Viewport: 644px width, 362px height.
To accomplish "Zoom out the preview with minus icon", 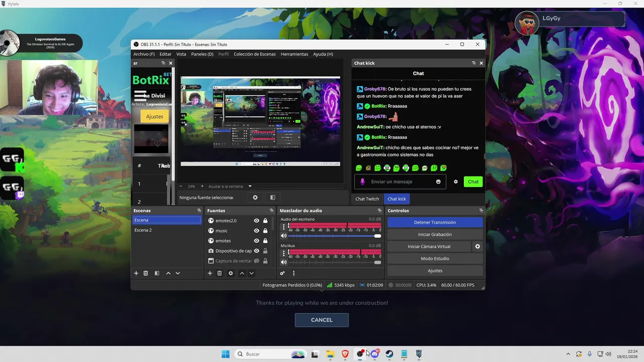I will [x=181, y=186].
